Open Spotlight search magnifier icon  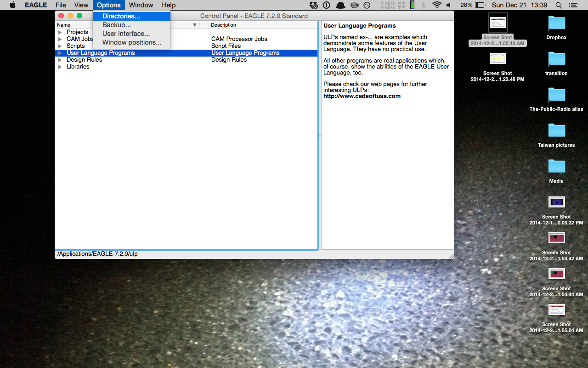(559, 5)
